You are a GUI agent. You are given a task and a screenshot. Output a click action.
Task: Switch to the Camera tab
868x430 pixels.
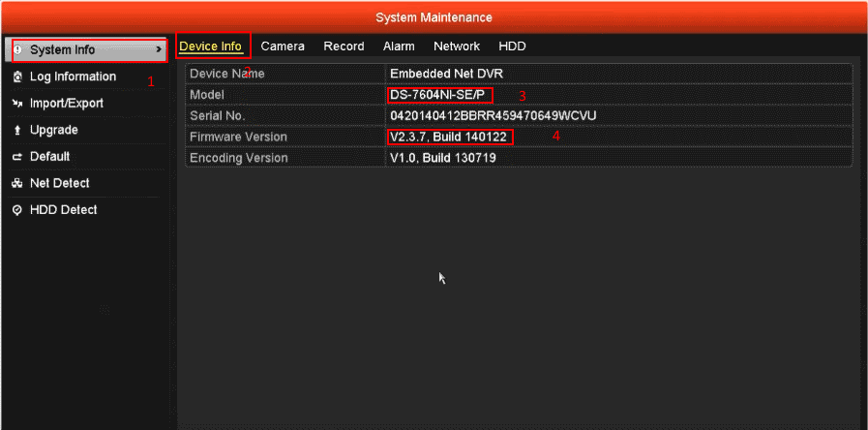click(x=283, y=46)
